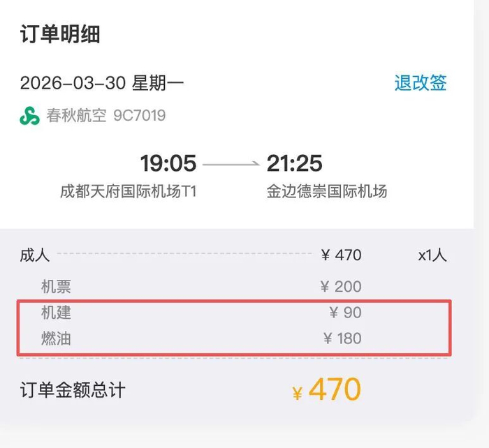The width and height of the screenshot is (489, 448).
Task: Open the 退改签 refund and change policy
Action: pyautogui.click(x=420, y=83)
